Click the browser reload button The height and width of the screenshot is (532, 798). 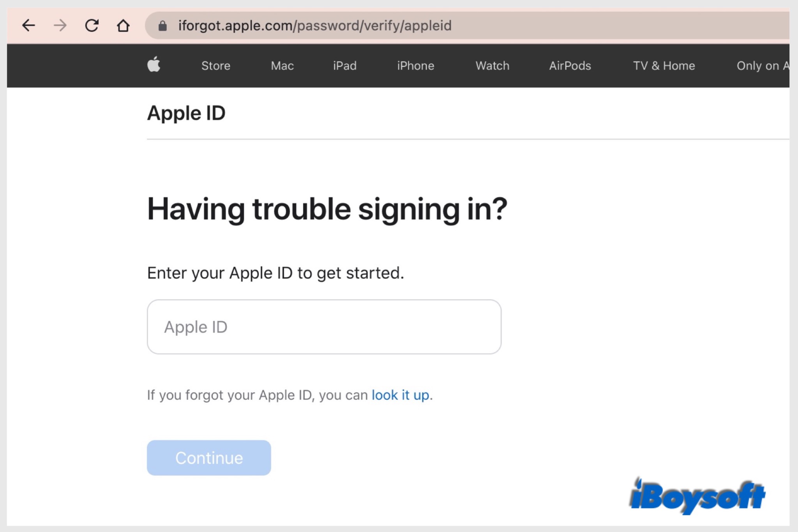point(92,25)
